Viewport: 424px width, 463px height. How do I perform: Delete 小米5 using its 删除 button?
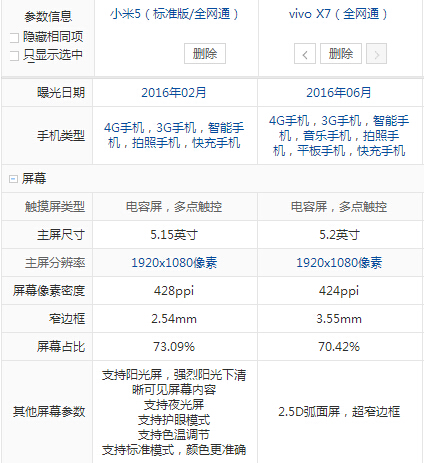click(x=205, y=53)
